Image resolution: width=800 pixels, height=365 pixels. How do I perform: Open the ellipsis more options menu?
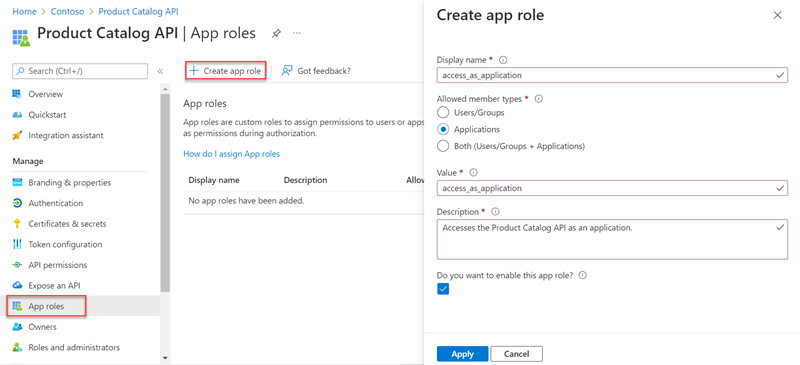point(296,33)
